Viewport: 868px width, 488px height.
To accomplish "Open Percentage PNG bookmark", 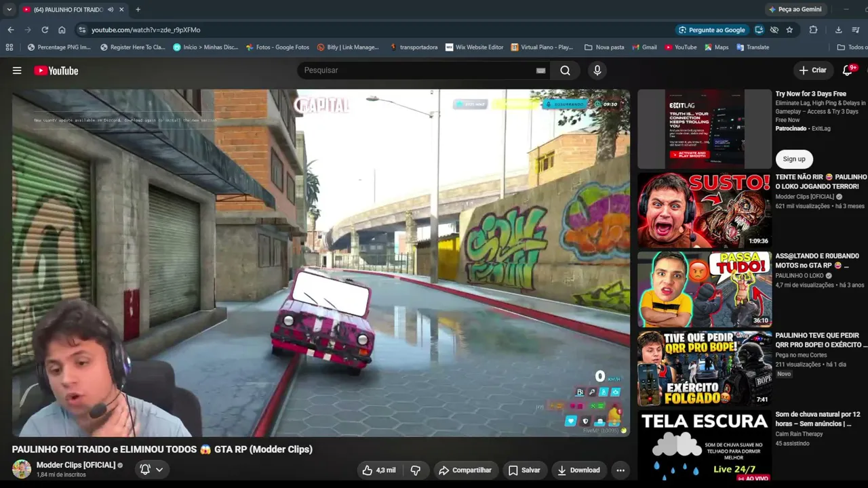I will 59,47.
